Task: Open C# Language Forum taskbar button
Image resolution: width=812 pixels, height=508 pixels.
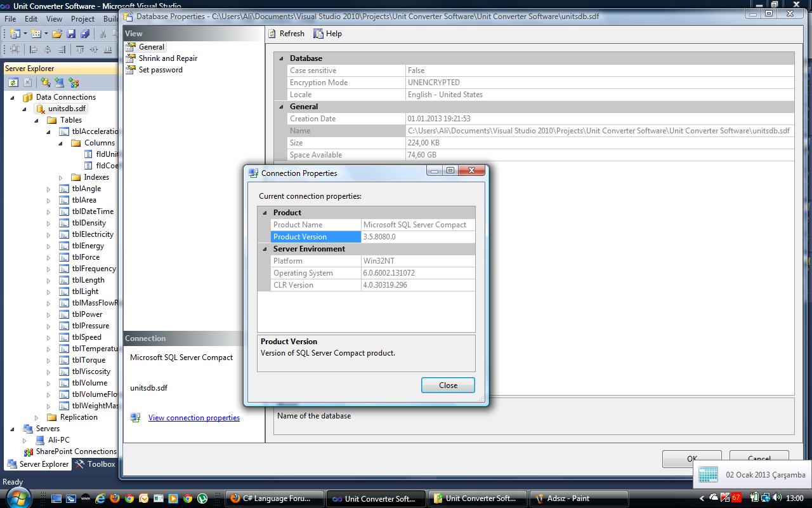Action: (275, 498)
